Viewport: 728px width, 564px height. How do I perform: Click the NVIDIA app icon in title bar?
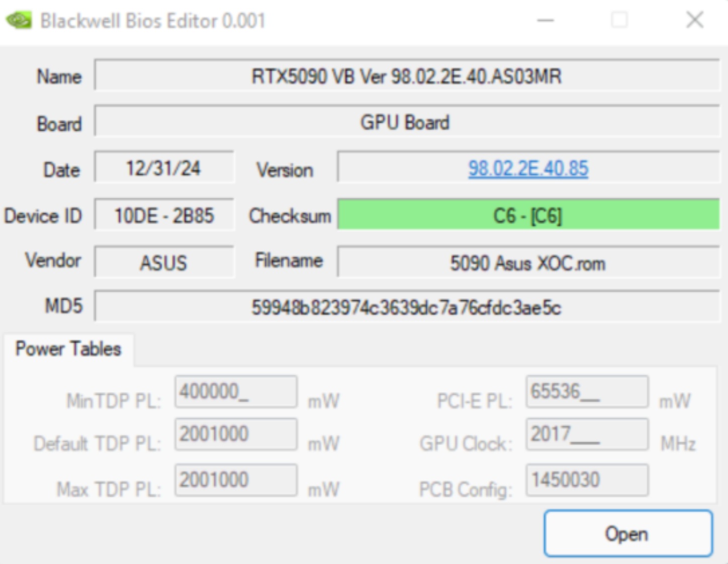tap(19, 21)
